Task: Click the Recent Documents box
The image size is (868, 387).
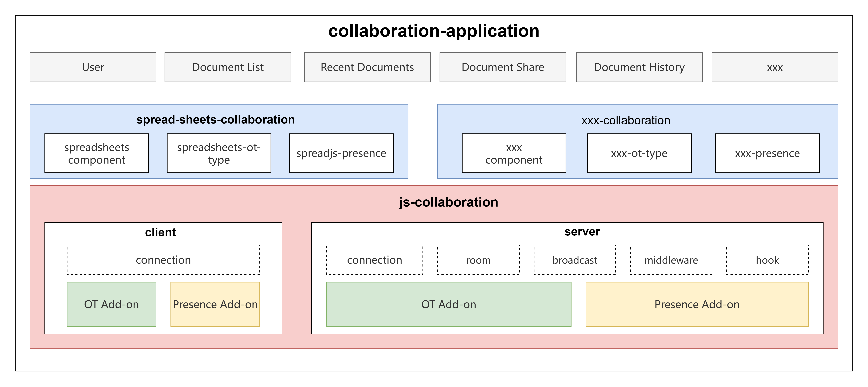Action: (x=367, y=67)
